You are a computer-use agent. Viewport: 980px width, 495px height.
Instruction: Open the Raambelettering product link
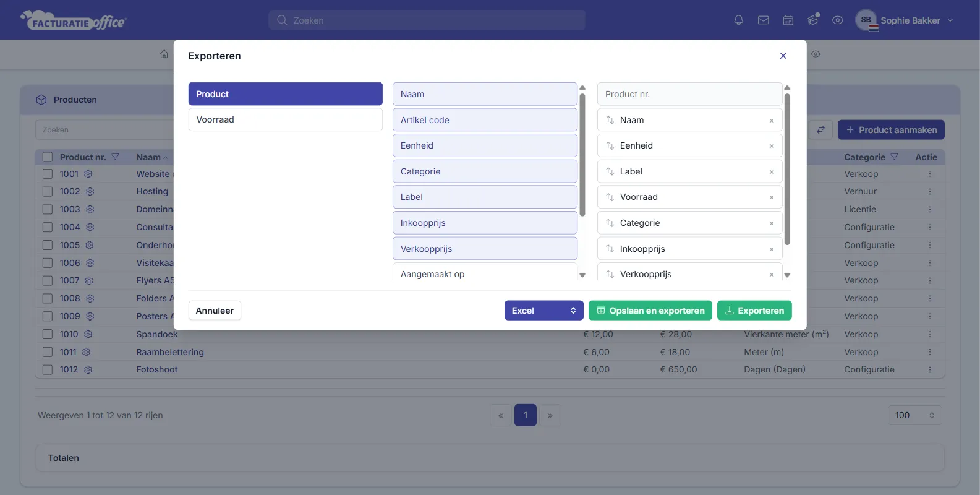tap(170, 352)
